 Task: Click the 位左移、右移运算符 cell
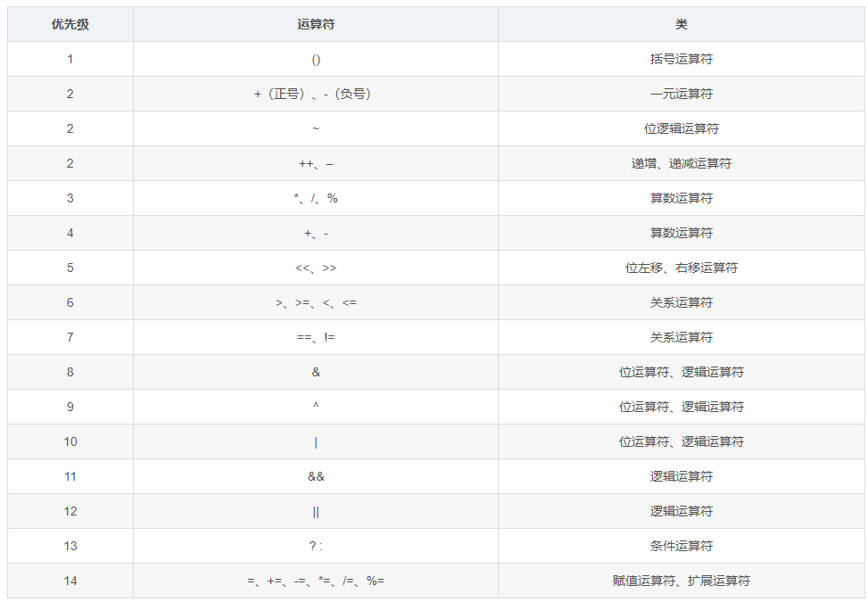[681, 268]
